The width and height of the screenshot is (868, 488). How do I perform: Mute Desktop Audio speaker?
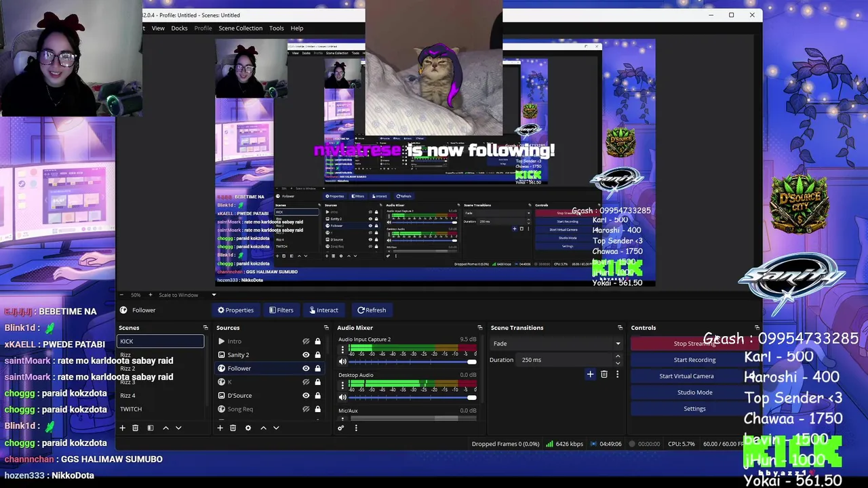click(342, 397)
